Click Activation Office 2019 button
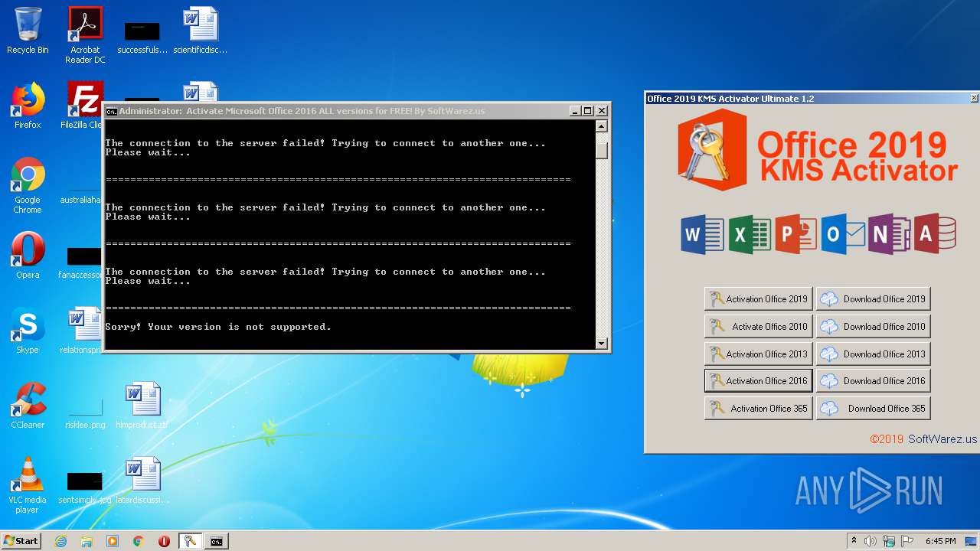This screenshot has height=551, width=980. (x=758, y=299)
